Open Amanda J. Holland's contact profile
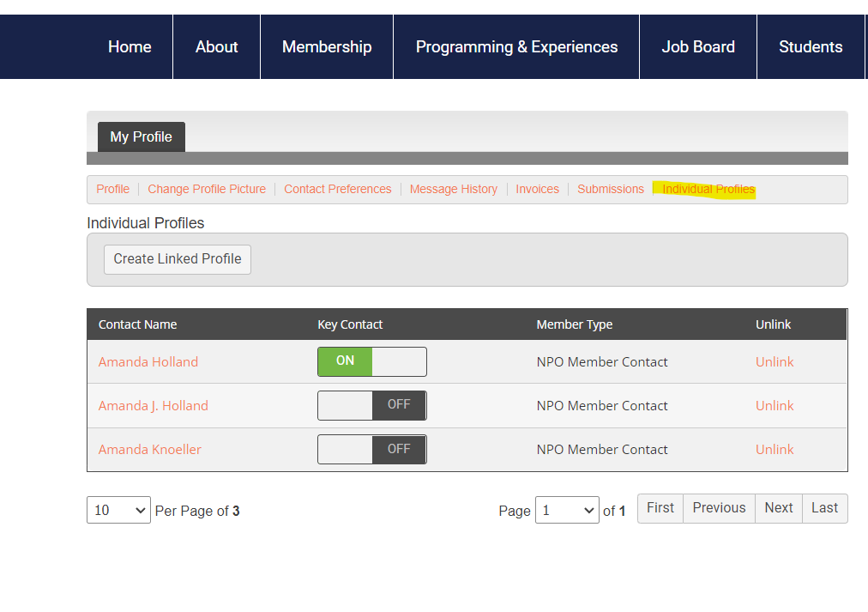868x612 pixels. tap(154, 405)
